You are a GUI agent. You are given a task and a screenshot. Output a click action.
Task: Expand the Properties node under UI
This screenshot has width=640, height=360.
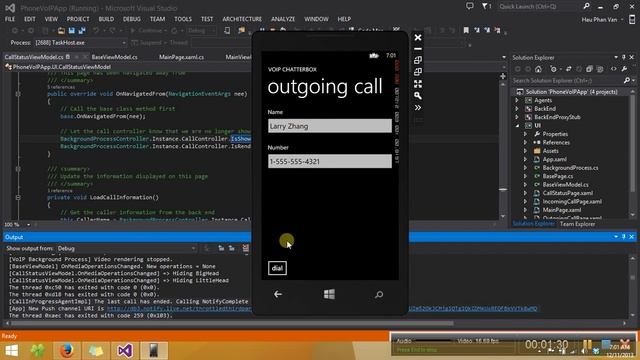click(x=525, y=134)
